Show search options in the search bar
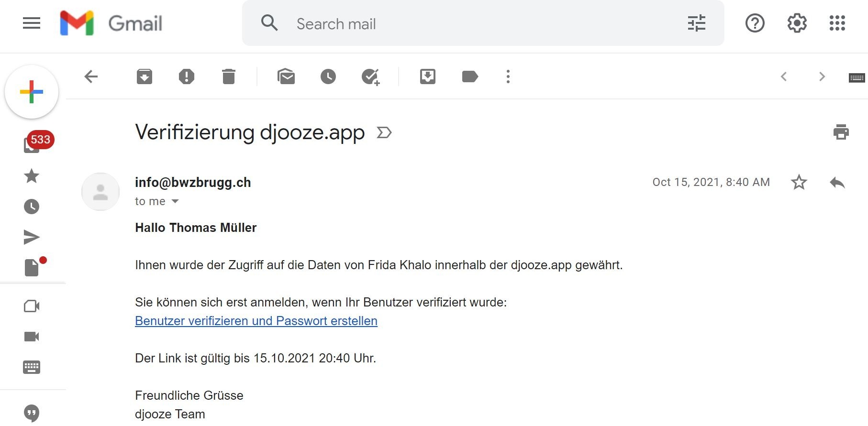868x426 pixels. [697, 23]
